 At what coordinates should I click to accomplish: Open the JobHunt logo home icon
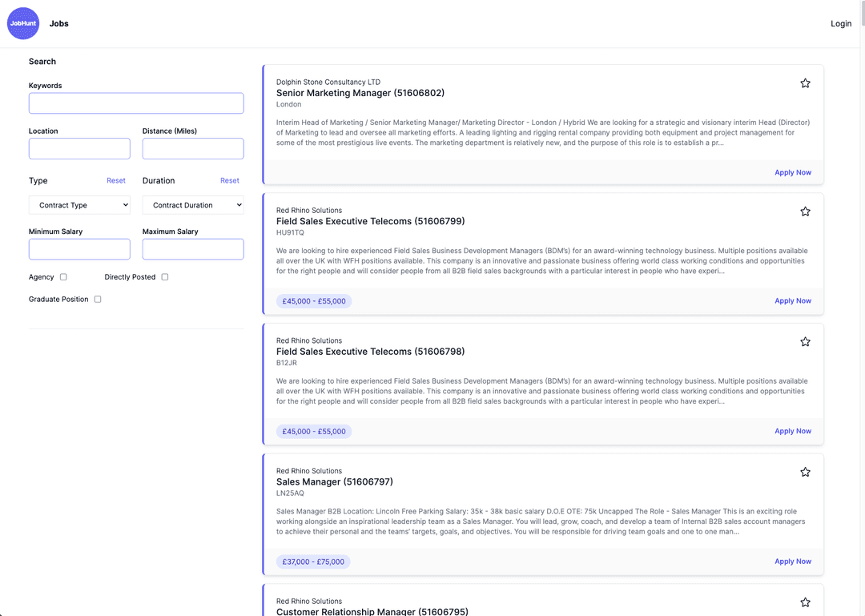[23, 23]
